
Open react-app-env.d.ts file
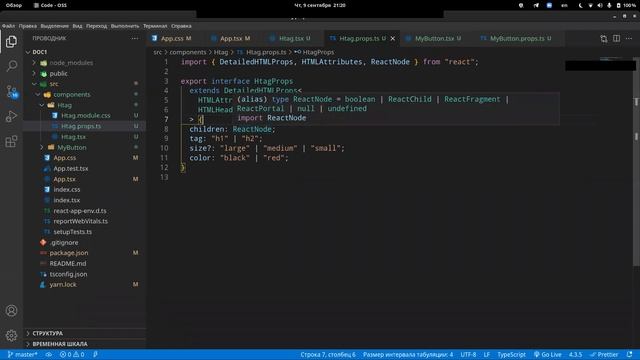(x=80, y=211)
